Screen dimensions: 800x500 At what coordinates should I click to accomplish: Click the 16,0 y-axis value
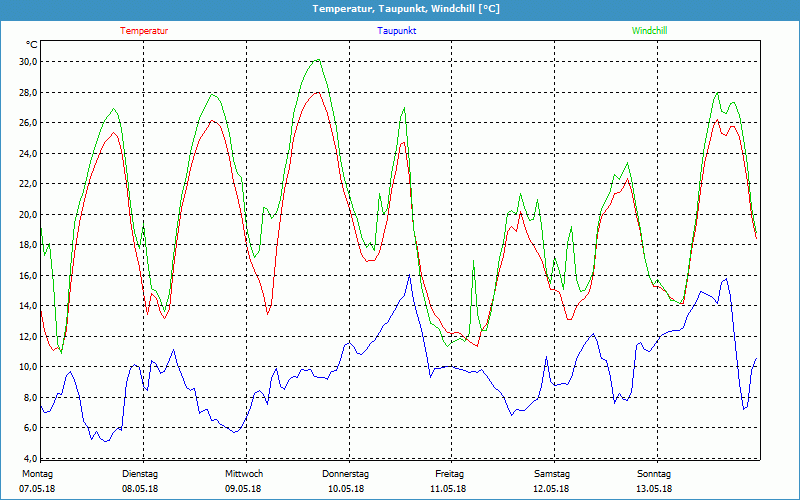28,276
